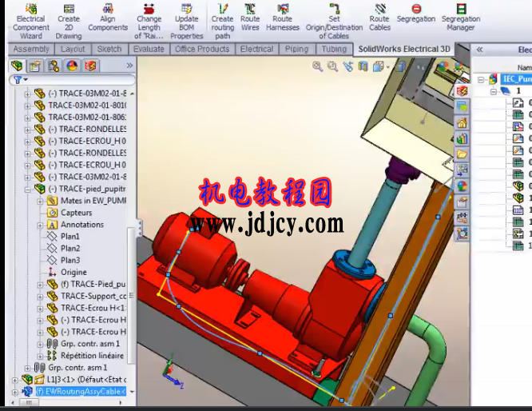Expand Mates in EW_PUMP folder
Image resolution: width=532 pixels, height=411 pixels.
[x=40, y=202]
